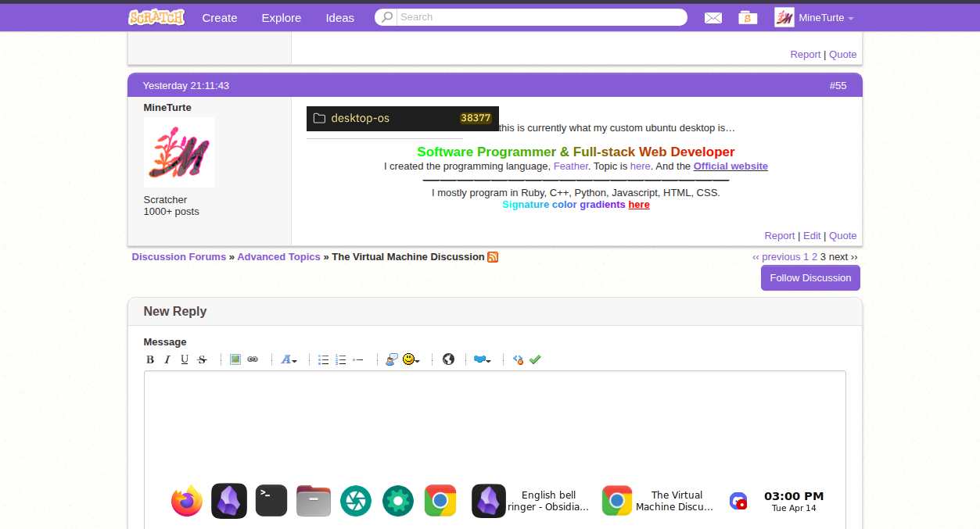Insert an image into the message
Viewport: 980px width, 529px height.
pos(235,359)
